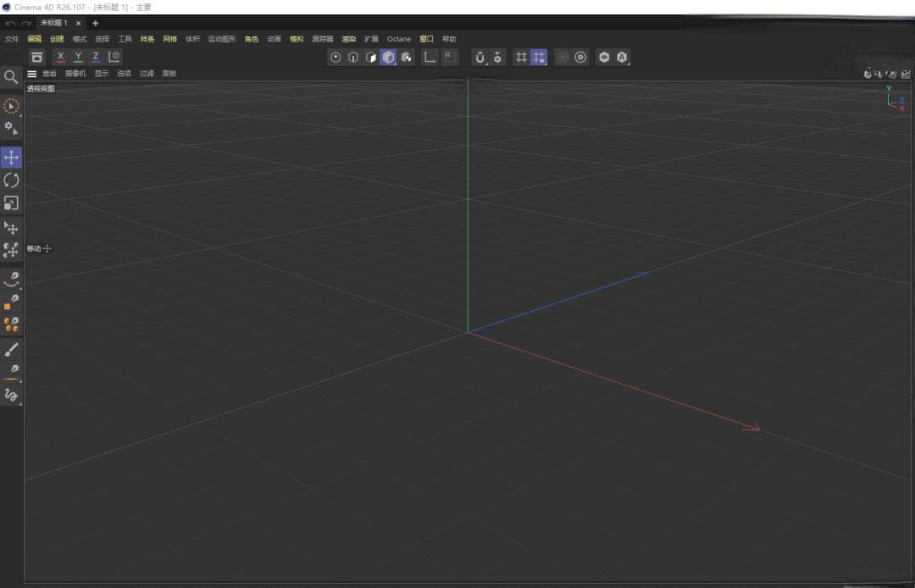Viewport: 915px width, 588px height.
Task: Open the hexagon A icon flyout
Action: pos(622,57)
